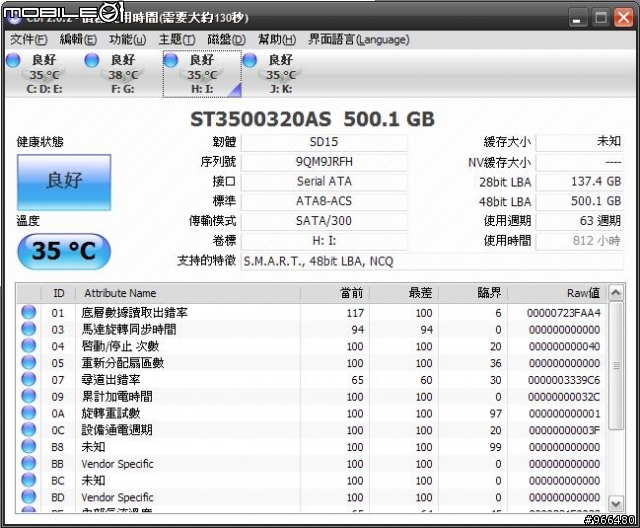
Task: Click status orb of attribute BB
Action: coord(29,464)
